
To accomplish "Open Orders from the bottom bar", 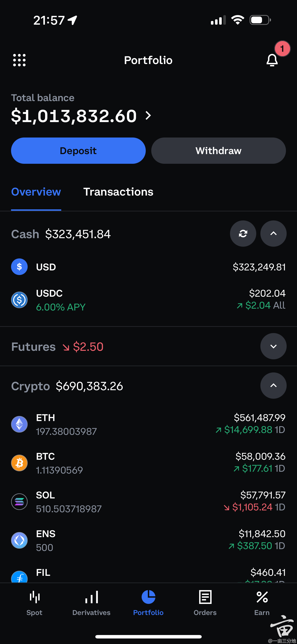I will [x=205, y=603].
